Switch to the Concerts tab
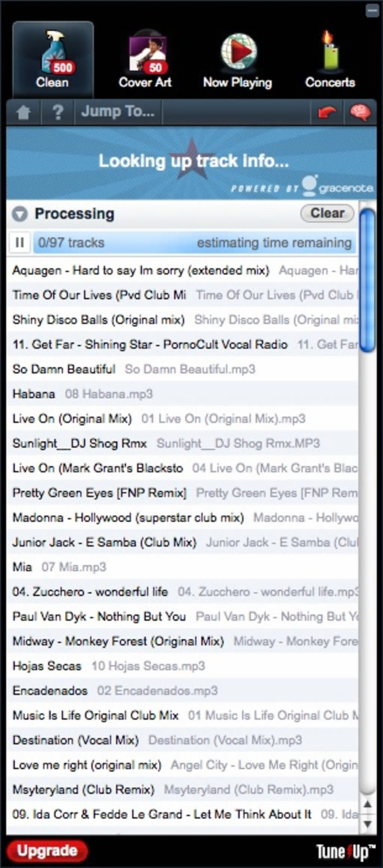 point(330,60)
